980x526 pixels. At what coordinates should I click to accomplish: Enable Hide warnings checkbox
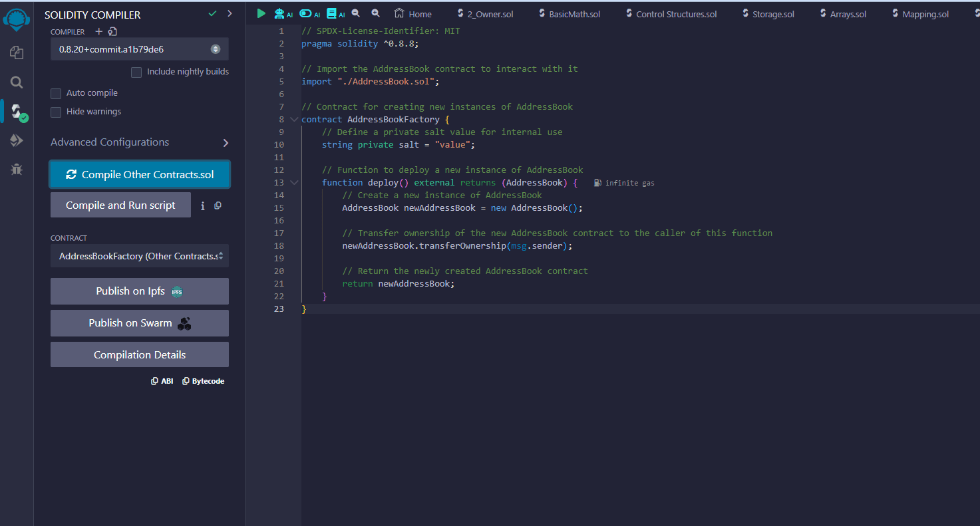click(56, 112)
